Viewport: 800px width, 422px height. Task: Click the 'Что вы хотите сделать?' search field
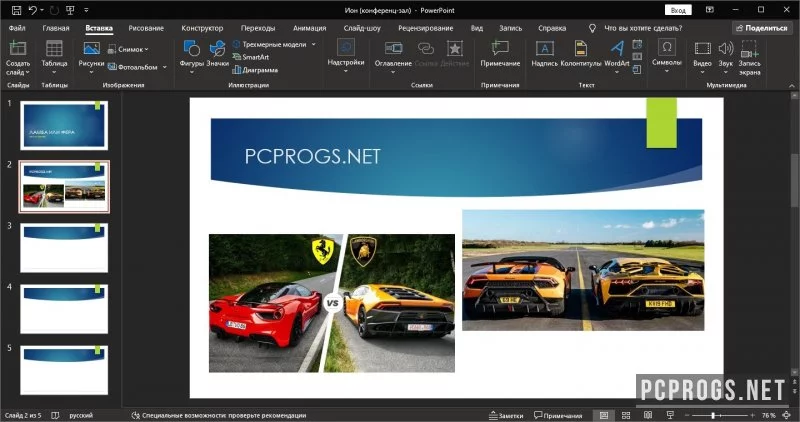click(643, 28)
